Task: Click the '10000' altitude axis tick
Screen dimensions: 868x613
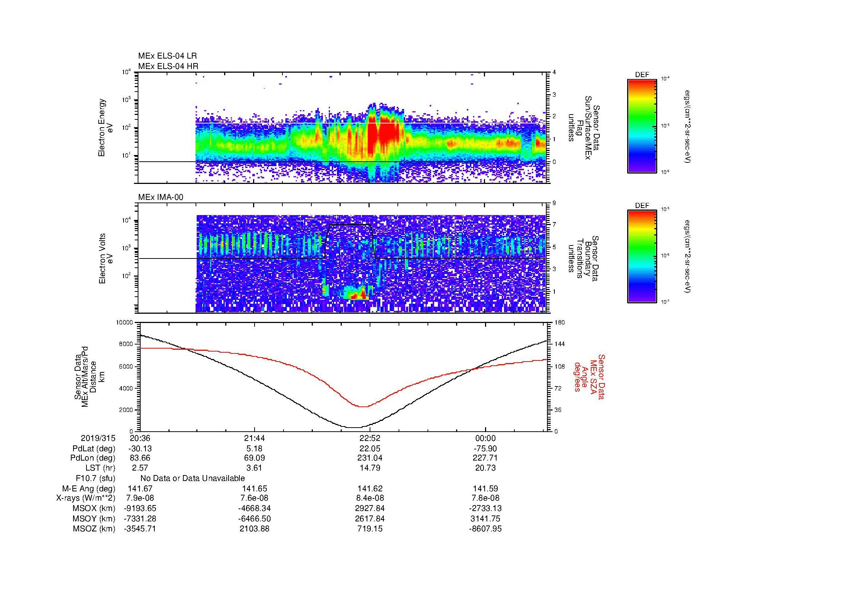Action: (x=125, y=322)
